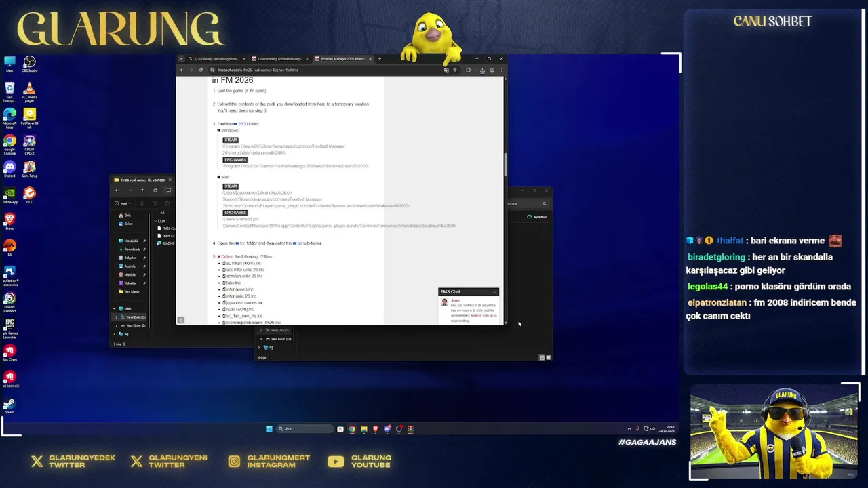Click Ayrıntılar button in back Explorer window
868x488 pixels.
click(537, 217)
